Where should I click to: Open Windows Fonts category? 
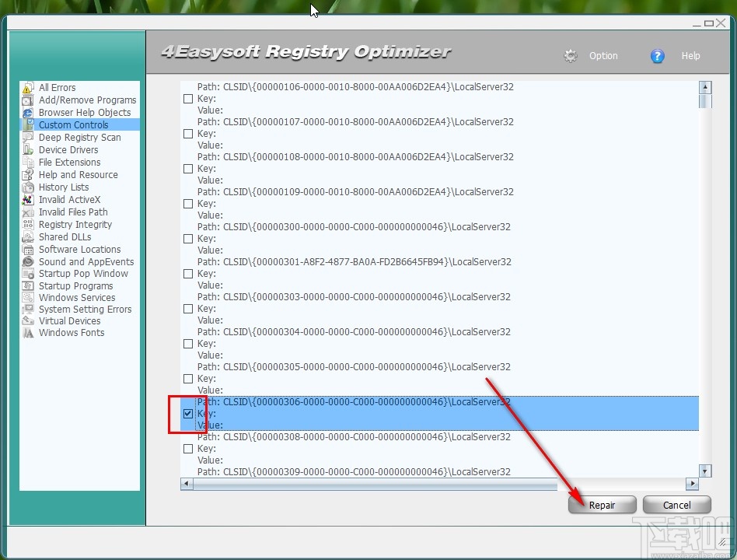(72, 333)
